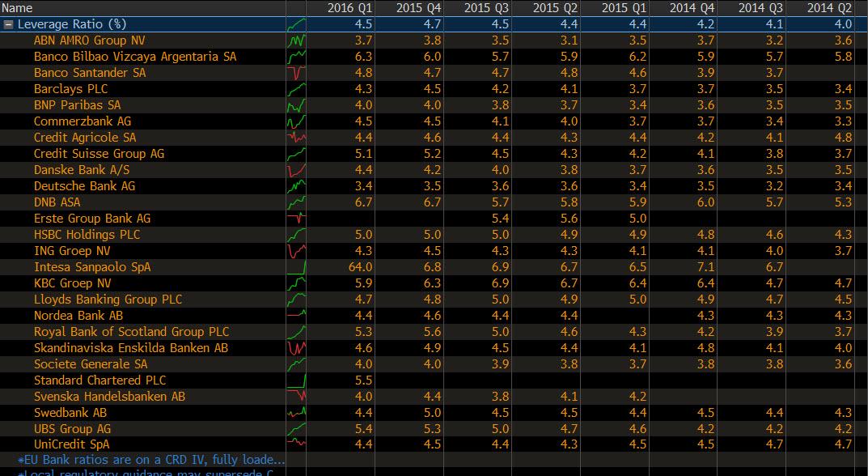
Task: Open Deutsche Bank AG sparkline chart
Action: (296, 186)
